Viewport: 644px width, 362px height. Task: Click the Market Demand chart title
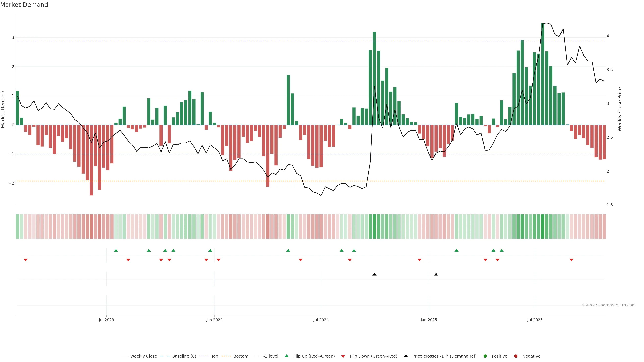tap(24, 5)
